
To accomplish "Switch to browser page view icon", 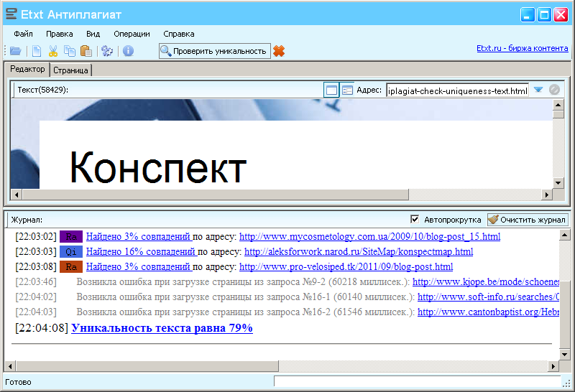I will coord(331,90).
